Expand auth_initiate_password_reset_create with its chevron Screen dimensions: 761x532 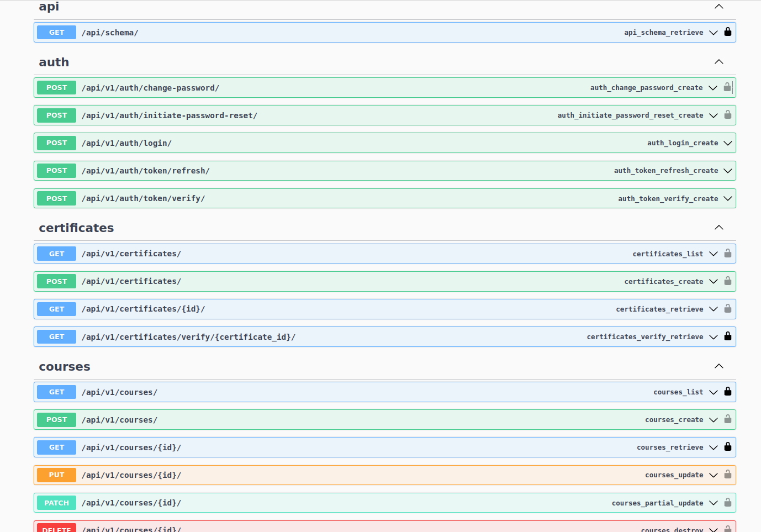pyautogui.click(x=714, y=115)
